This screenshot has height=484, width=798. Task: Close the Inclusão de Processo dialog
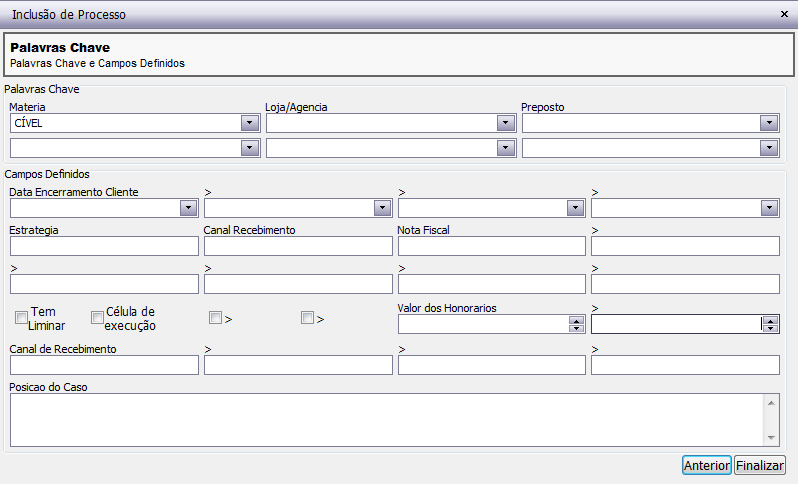(x=784, y=14)
